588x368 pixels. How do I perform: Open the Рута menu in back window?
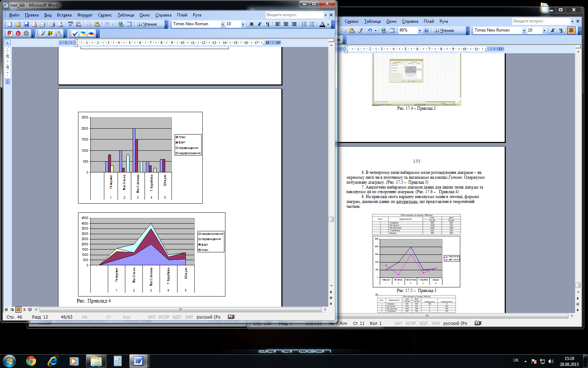tap(444, 21)
